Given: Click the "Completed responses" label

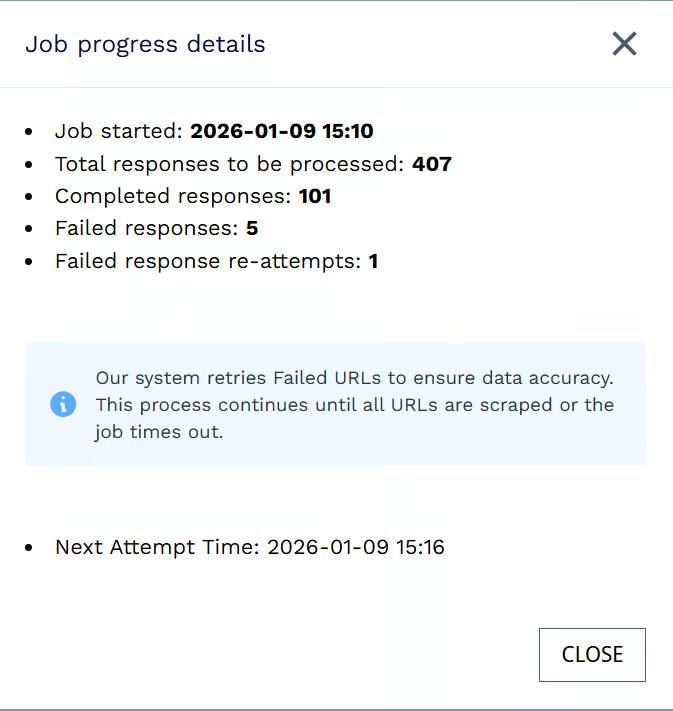Looking at the screenshot, I should (x=173, y=196).
